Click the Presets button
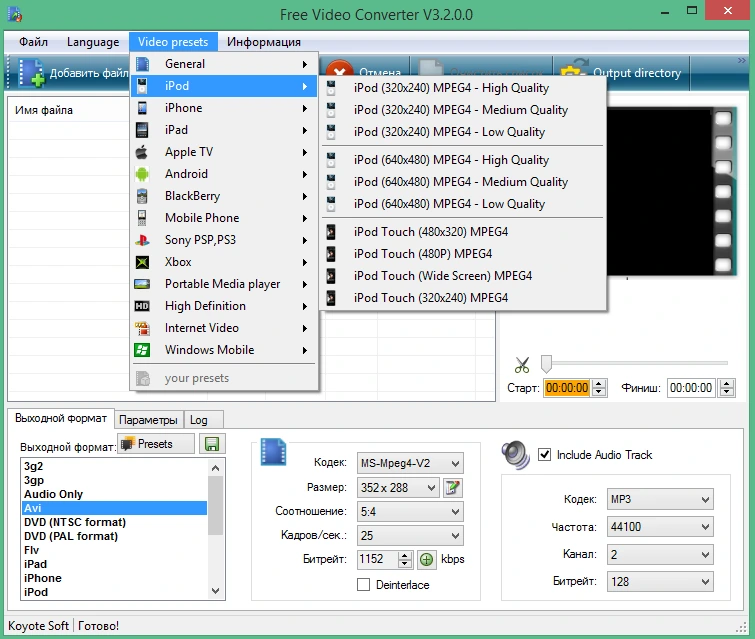 coord(156,444)
